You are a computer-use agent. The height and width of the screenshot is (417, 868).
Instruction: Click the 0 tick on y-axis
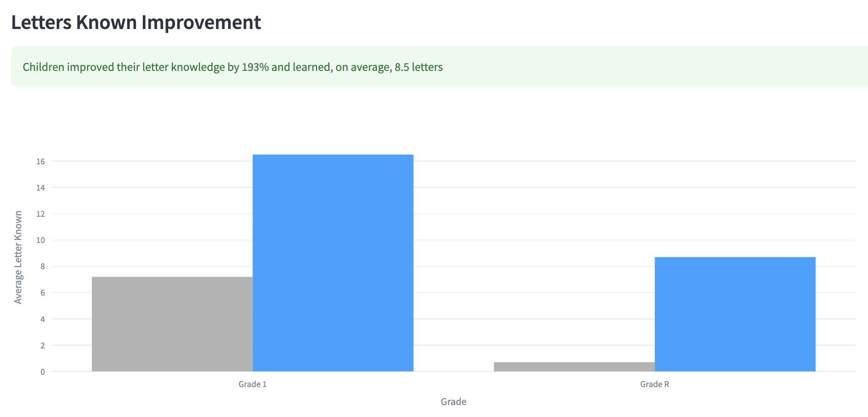(x=43, y=372)
